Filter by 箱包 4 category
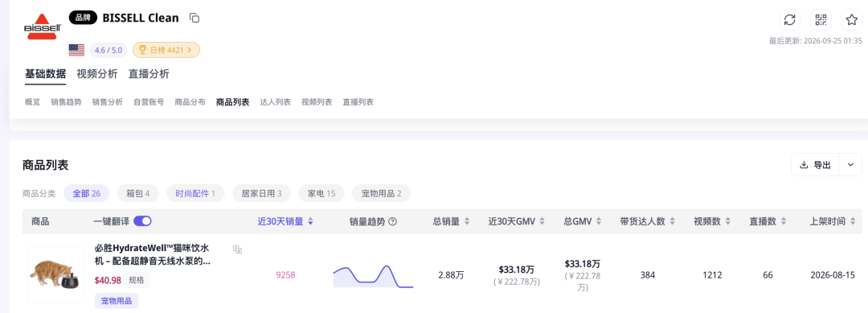868x313 pixels. 138,193
